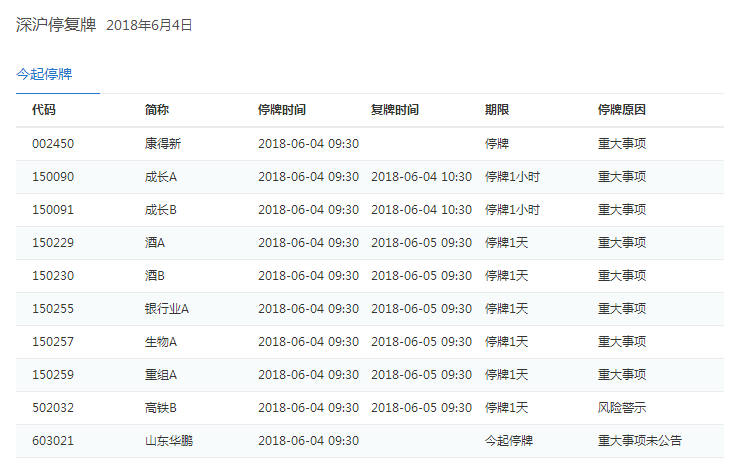Viewport: 732px width, 470px height.
Task: Click the 代码 column header
Action: (x=44, y=110)
